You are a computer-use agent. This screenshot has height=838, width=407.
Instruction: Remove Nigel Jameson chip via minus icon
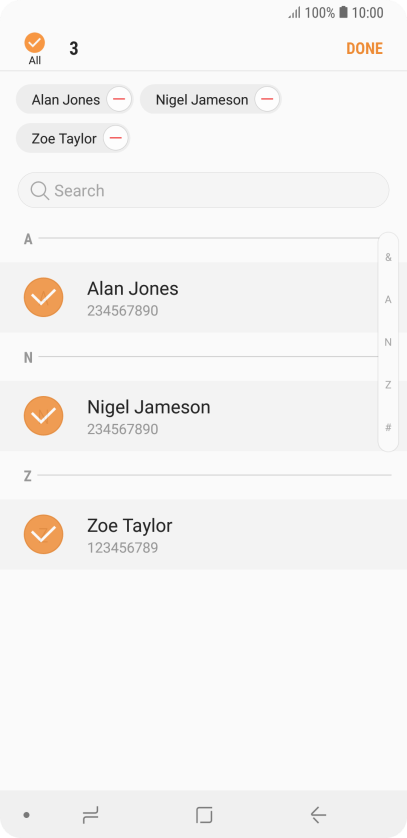267,99
